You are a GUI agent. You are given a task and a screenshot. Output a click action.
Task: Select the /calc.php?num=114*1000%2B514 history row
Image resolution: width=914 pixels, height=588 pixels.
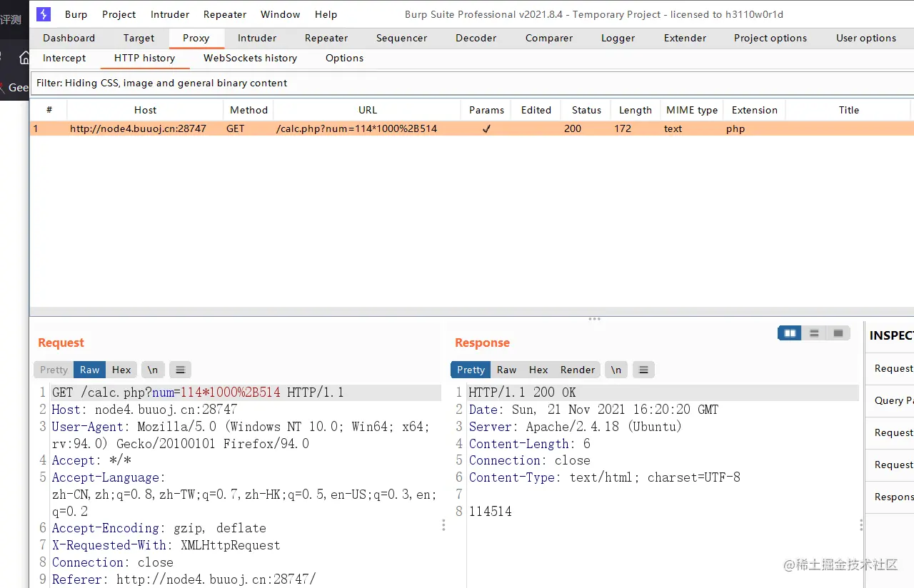tap(472, 129)
